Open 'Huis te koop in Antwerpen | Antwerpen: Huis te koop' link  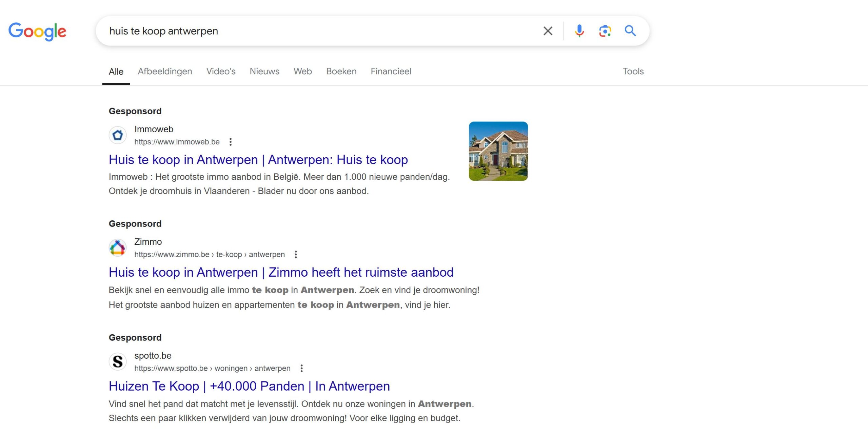tap(258, 160)
